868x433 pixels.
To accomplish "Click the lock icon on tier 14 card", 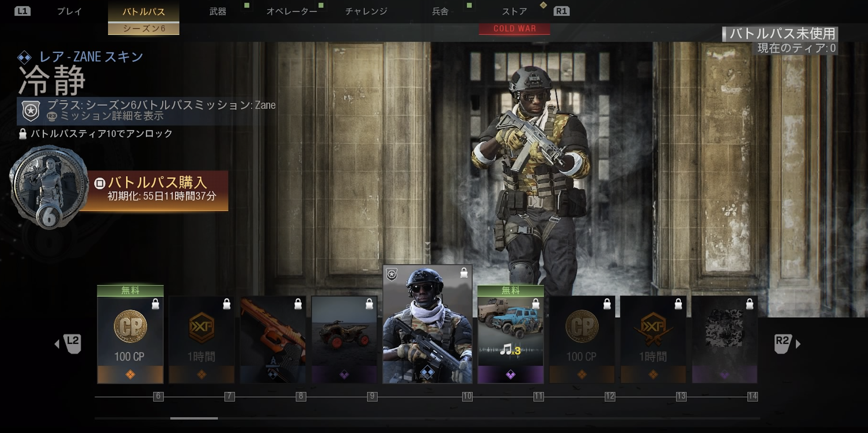I will [750, 304].
